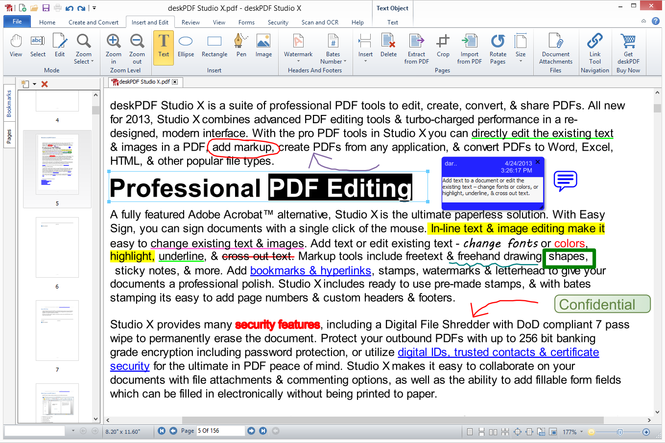Open the Zoom Select dropdown

[x=84, y=49]
